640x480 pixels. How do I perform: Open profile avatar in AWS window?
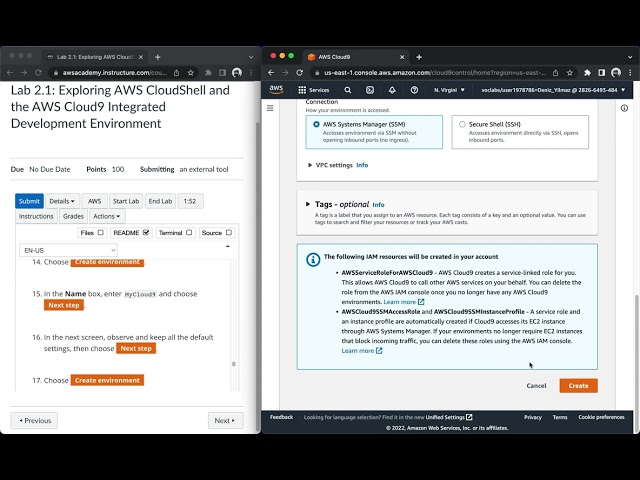click(616, 73)
